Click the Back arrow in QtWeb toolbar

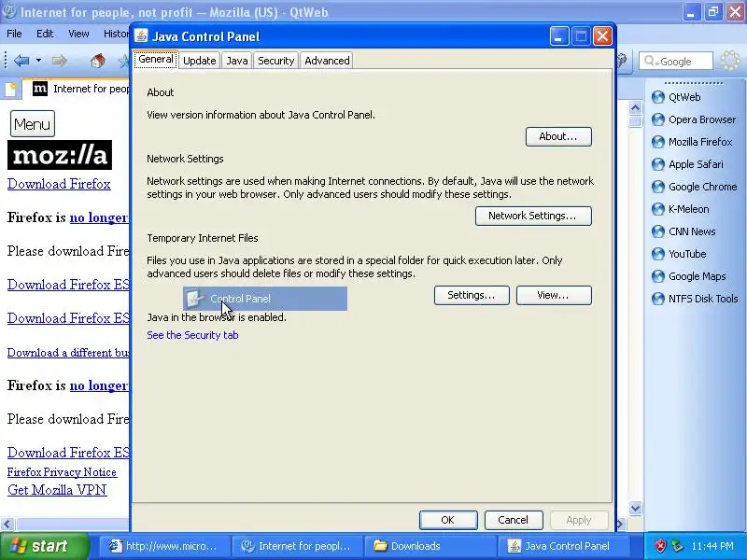pyautogui.click(x=21, y=61)
